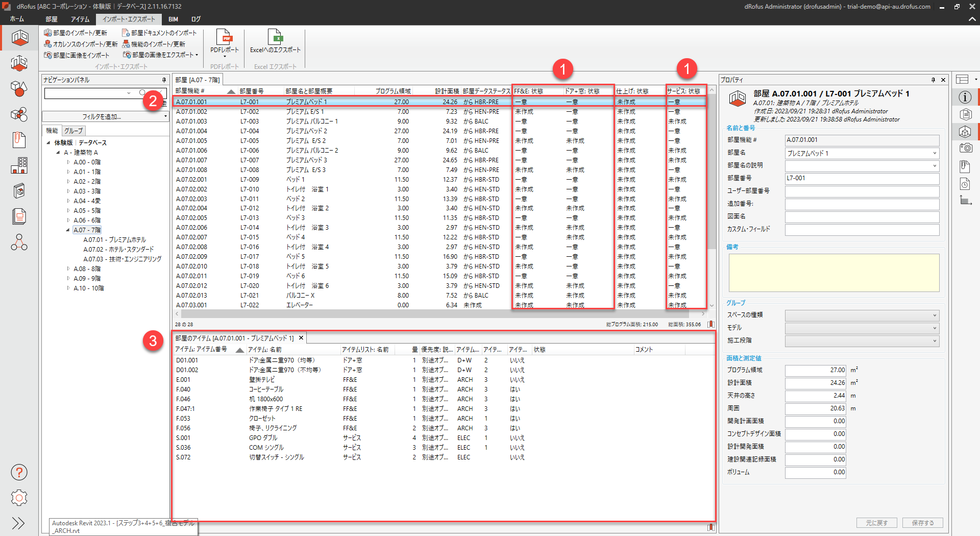Switch to the グループ tab in navigation
This screenshot has height=536, width=980.
(73, 131)
